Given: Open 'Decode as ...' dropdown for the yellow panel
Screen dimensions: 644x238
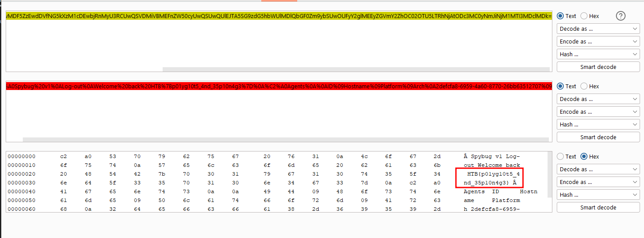Looking at the screenshot, I should coord(598,29).
